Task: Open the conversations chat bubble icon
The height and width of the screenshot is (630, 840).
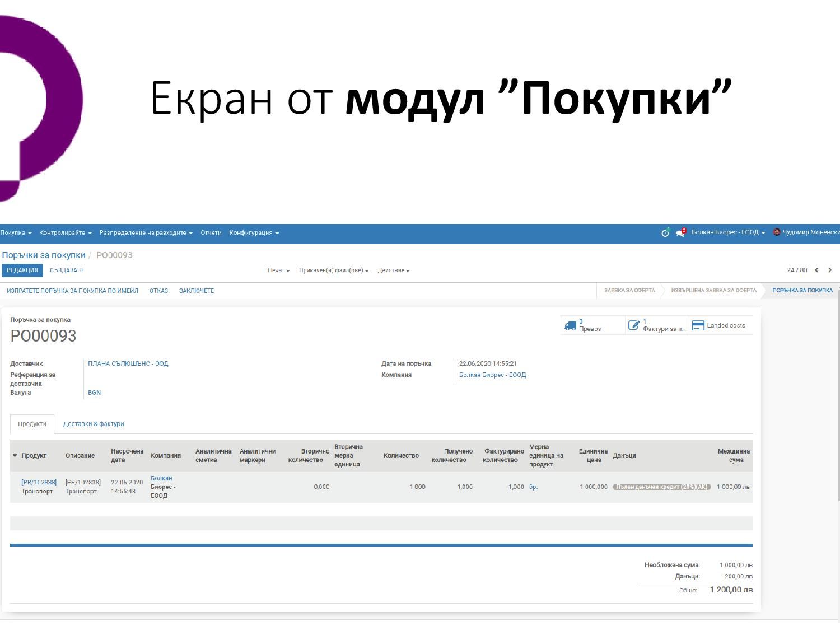Action: pyautogui.click(x=680, y=233)
